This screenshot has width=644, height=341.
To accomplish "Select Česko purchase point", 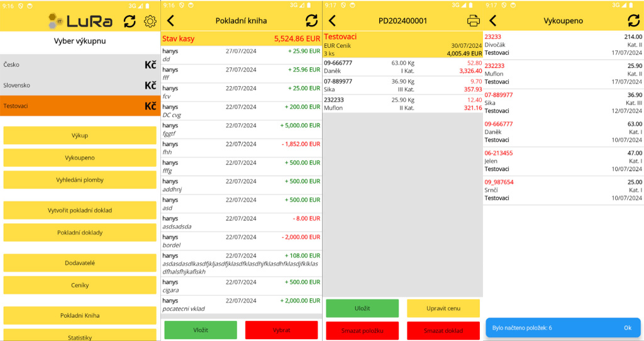I will tap(79, 64).
